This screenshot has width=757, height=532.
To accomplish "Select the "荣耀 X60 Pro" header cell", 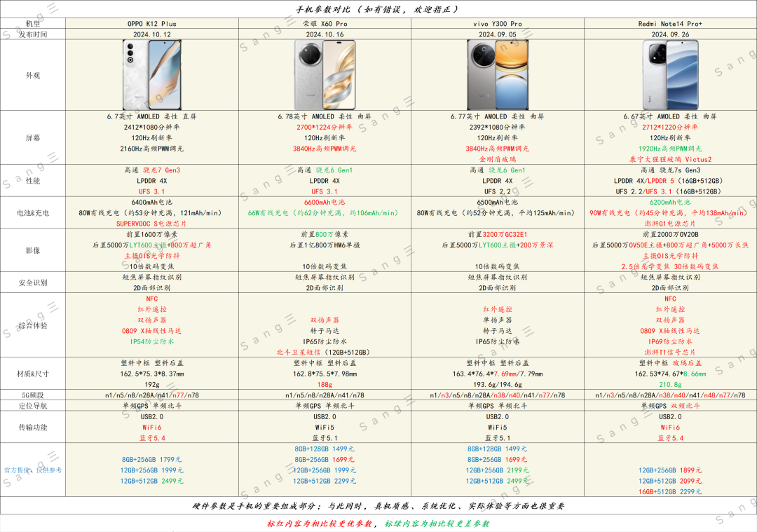I will pos(325,24).
